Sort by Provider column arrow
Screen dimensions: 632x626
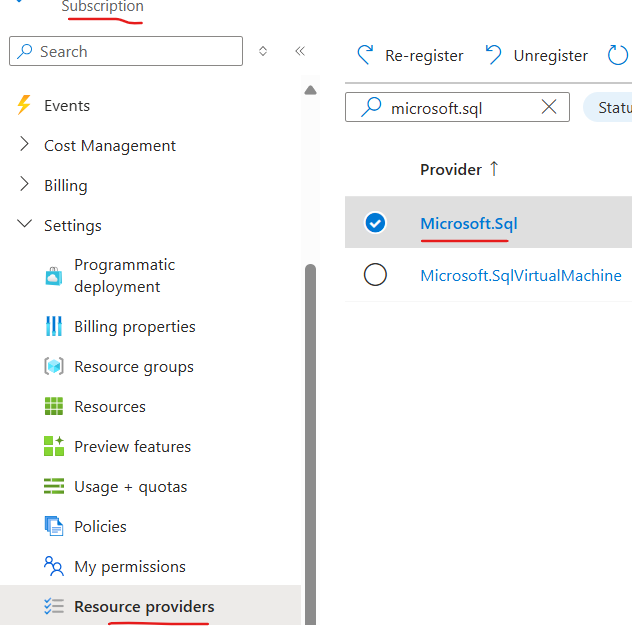coord(494,168)
